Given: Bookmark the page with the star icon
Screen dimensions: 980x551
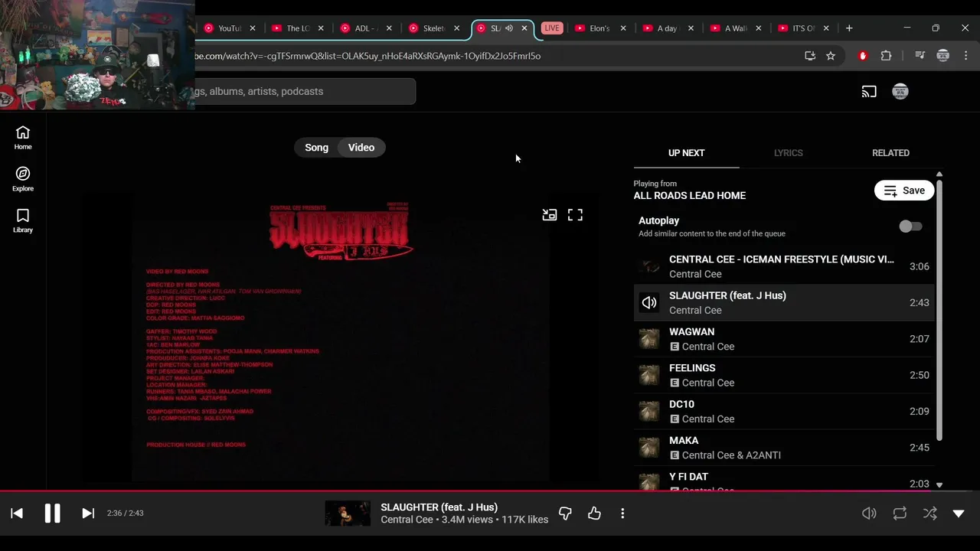Looking at the screenshot, I should (831, 56).
